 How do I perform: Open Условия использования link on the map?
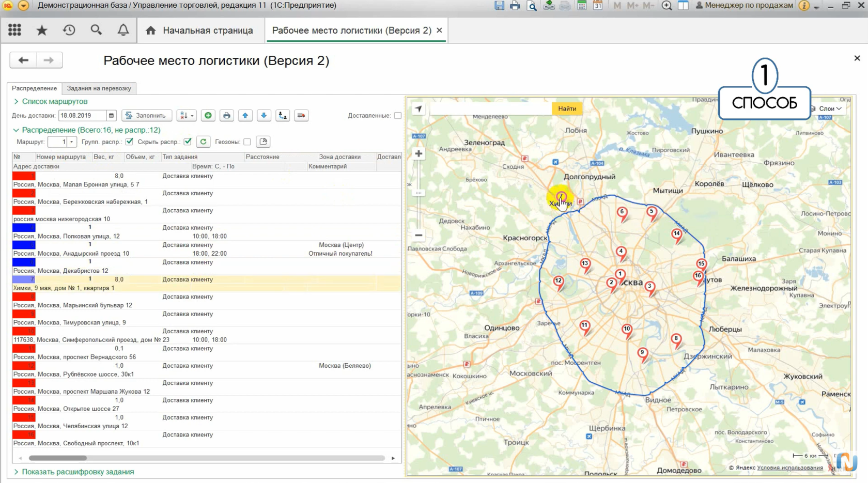[790, 468]
